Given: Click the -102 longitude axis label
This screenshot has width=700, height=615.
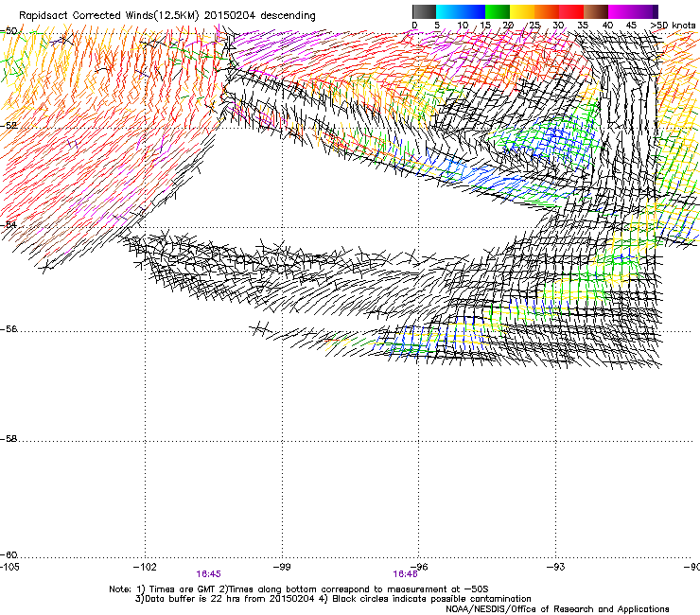Looking at the screenshot, I should pyautogui.click(x=145, y=567).
